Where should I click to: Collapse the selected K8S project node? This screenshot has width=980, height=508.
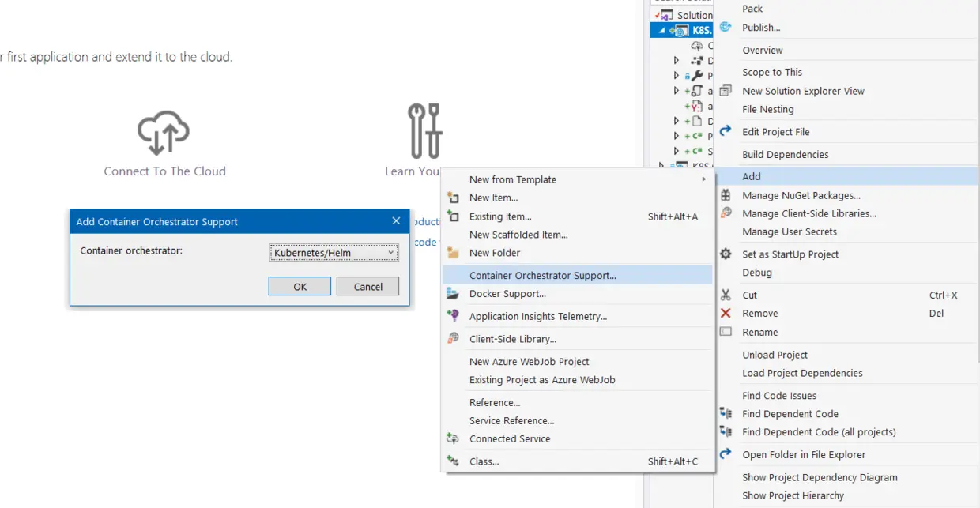[661, 30]
